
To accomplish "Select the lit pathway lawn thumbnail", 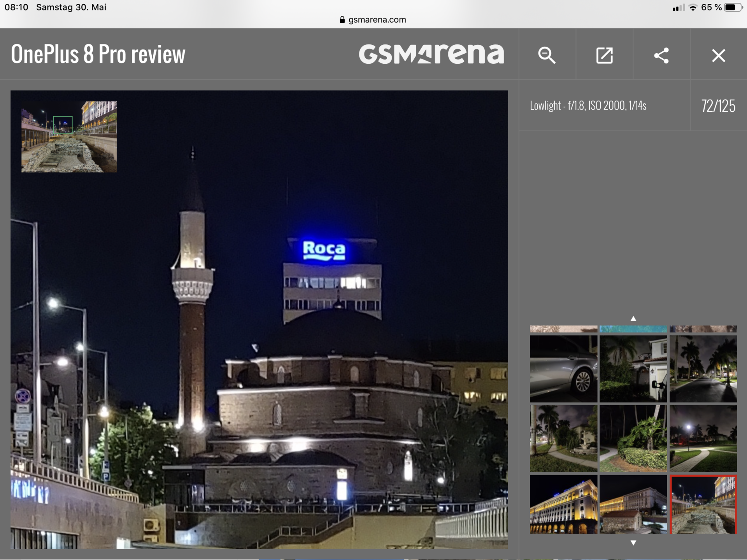I will coord(703,438).
